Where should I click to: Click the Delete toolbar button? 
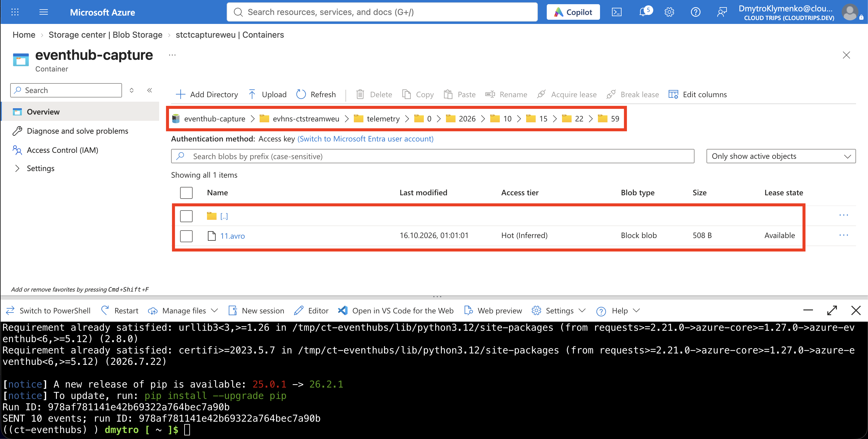[x=374, y=94]
